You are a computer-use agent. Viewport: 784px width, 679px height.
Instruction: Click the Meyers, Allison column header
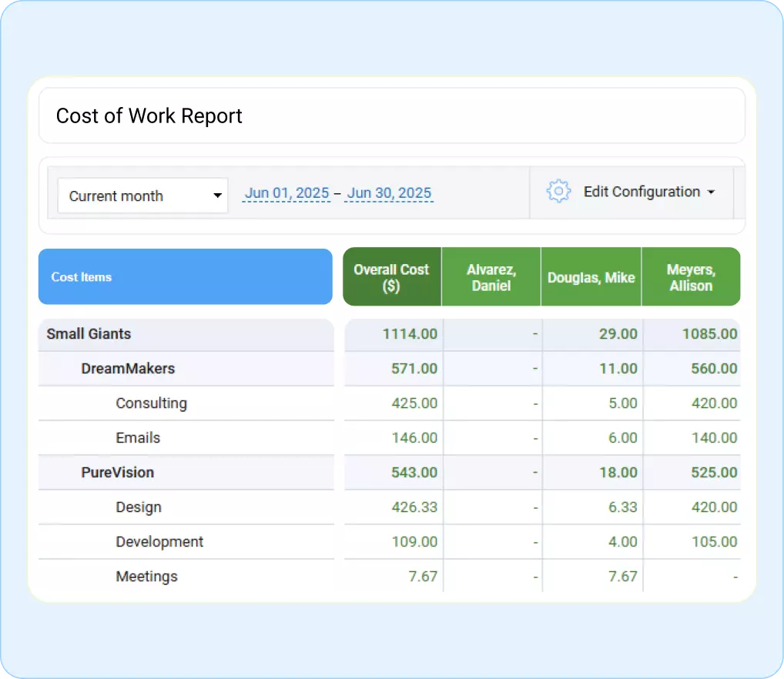point(691,276)
